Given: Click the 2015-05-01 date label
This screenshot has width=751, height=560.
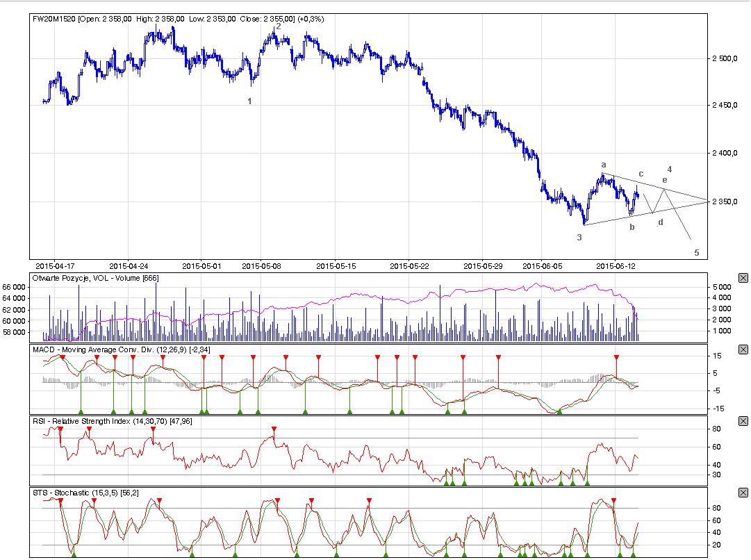Looking at the screenshot, I should (x=201, y=266).
